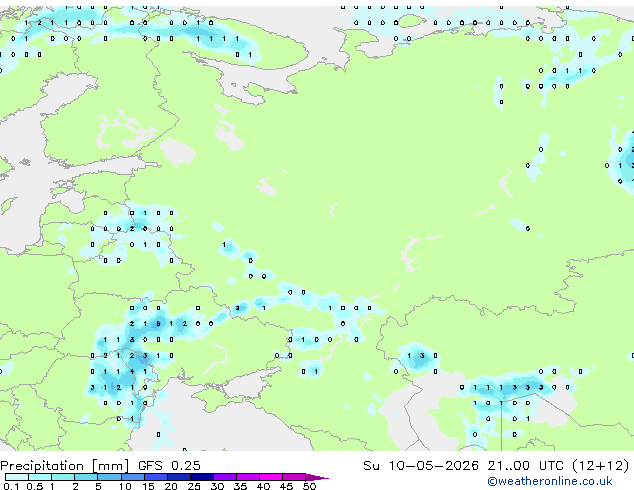Click the legend scale label "25"
Screen dimensions: 634x490
[x=194, y=486]
